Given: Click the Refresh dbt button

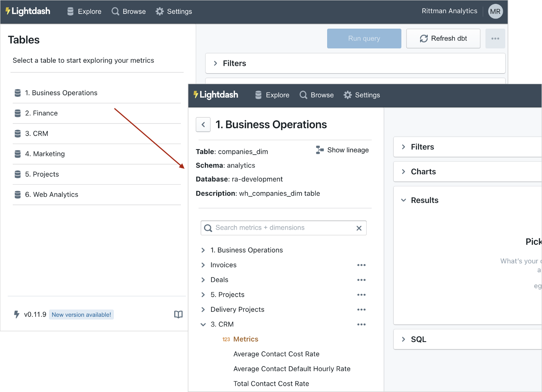Looking at the screenshot, I should [443, 38].
